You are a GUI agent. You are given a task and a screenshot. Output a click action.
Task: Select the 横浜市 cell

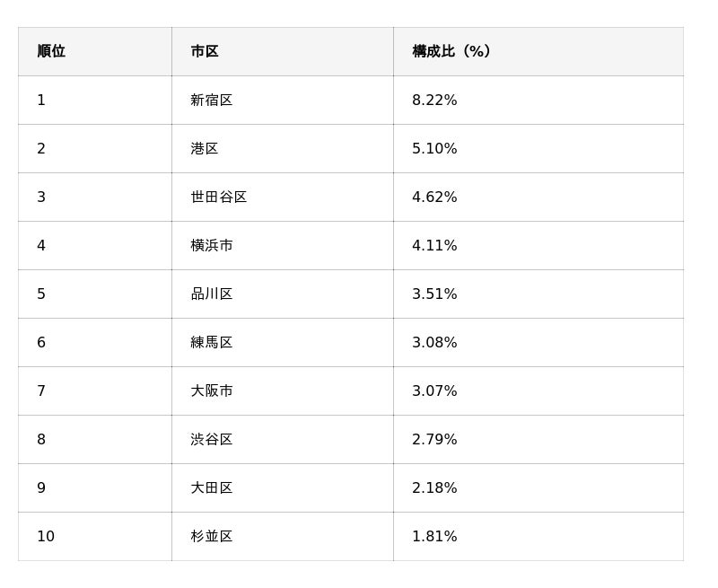coord(212,246)
